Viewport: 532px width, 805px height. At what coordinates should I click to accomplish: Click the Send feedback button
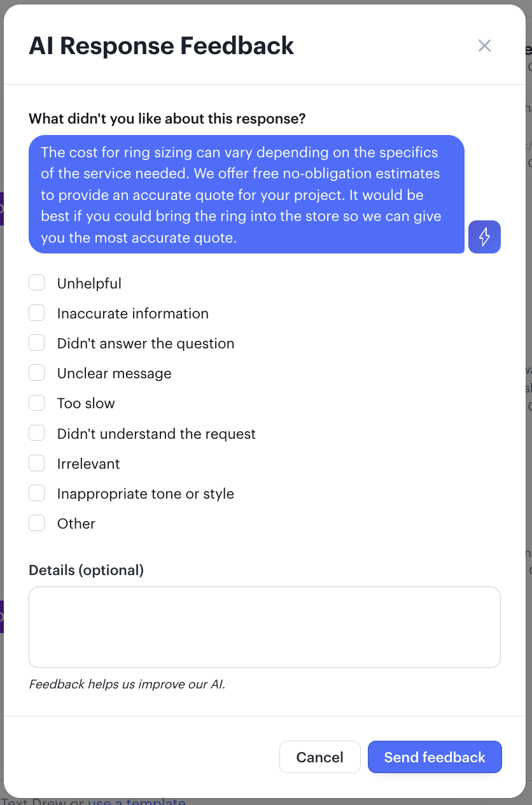tap(435, 757)
